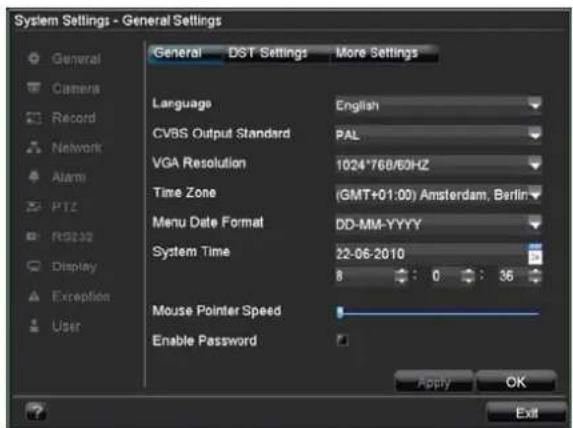Open Display settings entry

pos(75,267)
